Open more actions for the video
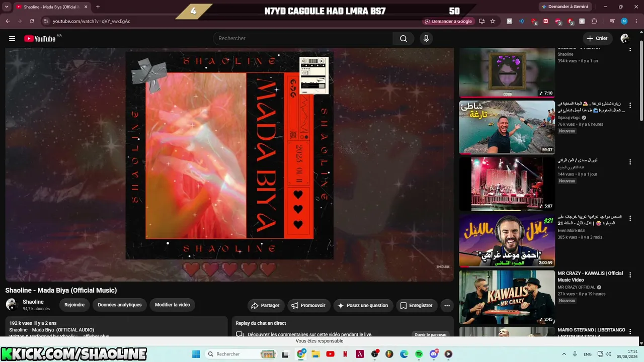Image resolution: width=644 pixels, height=362 pixels. coord(447,305)
